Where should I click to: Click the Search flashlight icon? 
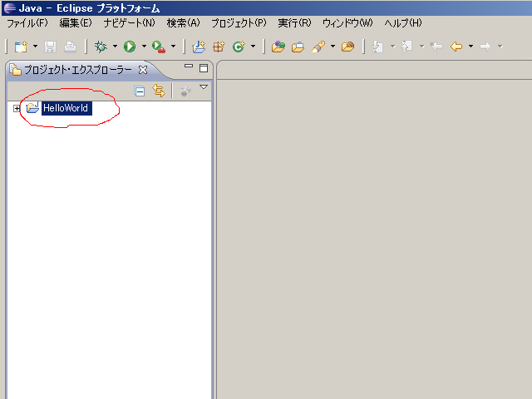pos(318,47)
